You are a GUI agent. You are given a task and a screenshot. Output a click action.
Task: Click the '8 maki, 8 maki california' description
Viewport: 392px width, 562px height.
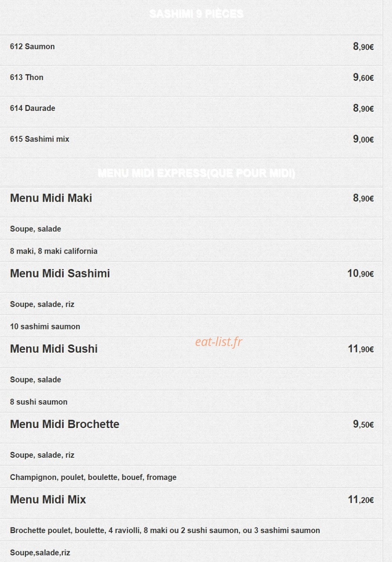tap(54, 251)
